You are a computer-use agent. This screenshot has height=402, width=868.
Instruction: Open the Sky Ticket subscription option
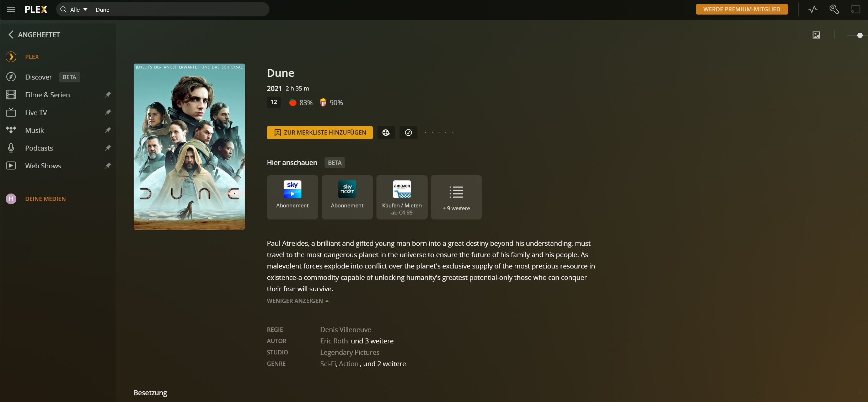[x=347, y=197]
